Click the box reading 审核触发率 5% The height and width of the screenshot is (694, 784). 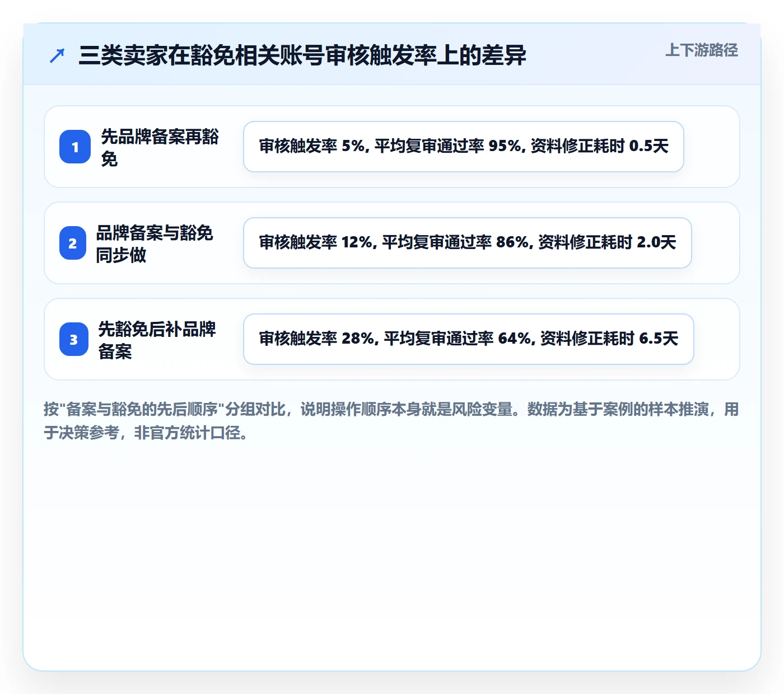point(464,147)
